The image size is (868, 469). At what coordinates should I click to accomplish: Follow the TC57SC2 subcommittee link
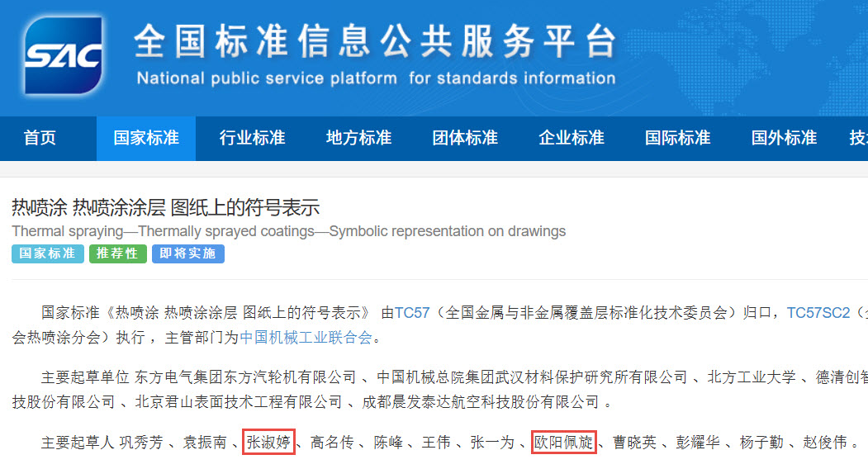(818, 312)
